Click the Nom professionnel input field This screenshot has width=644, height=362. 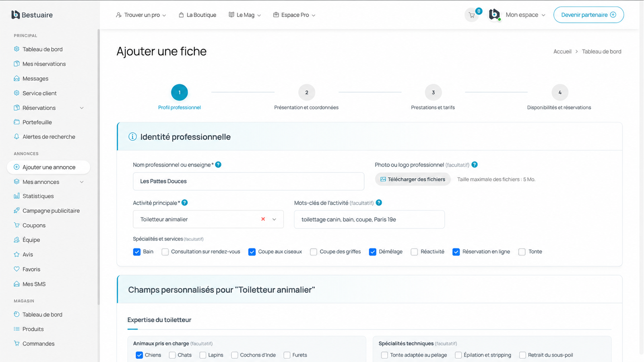click(x=248, y=181)
